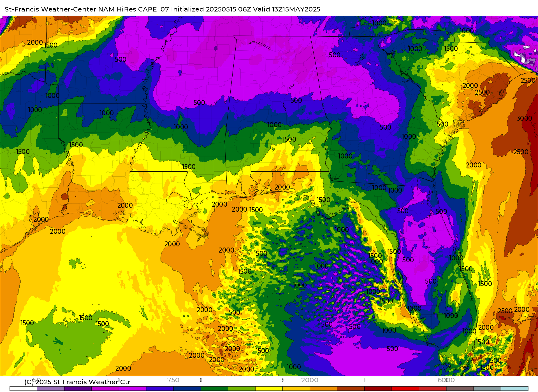Pick the rust brown legend swatch

(351, 389)
